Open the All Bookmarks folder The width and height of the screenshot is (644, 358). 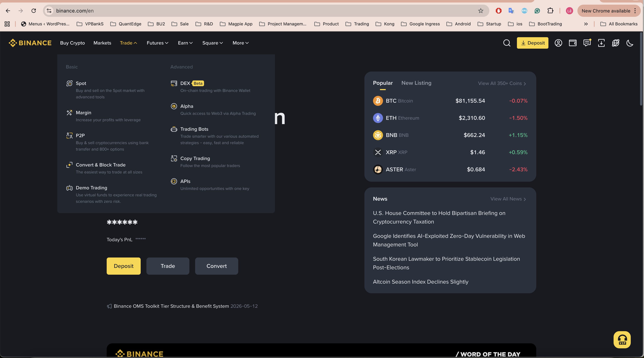(619, 24)
